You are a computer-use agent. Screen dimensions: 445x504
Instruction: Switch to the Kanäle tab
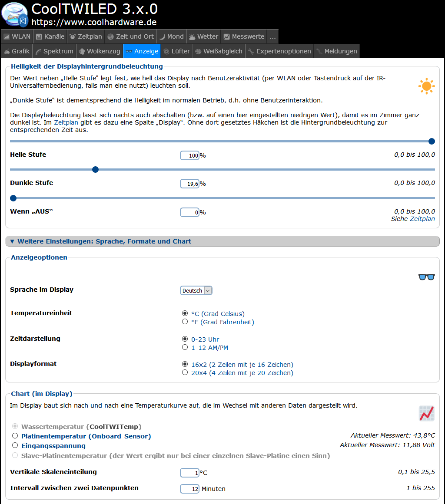50,36
